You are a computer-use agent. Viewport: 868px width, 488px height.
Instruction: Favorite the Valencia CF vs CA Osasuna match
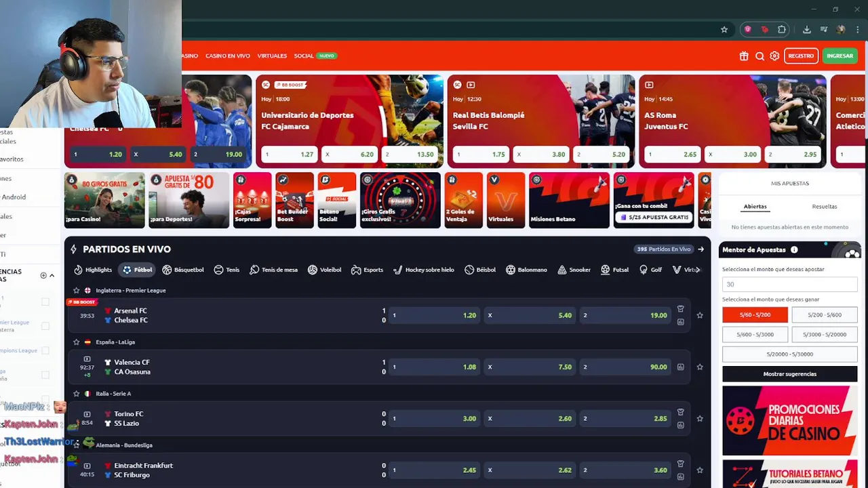[x=700, y=367]
